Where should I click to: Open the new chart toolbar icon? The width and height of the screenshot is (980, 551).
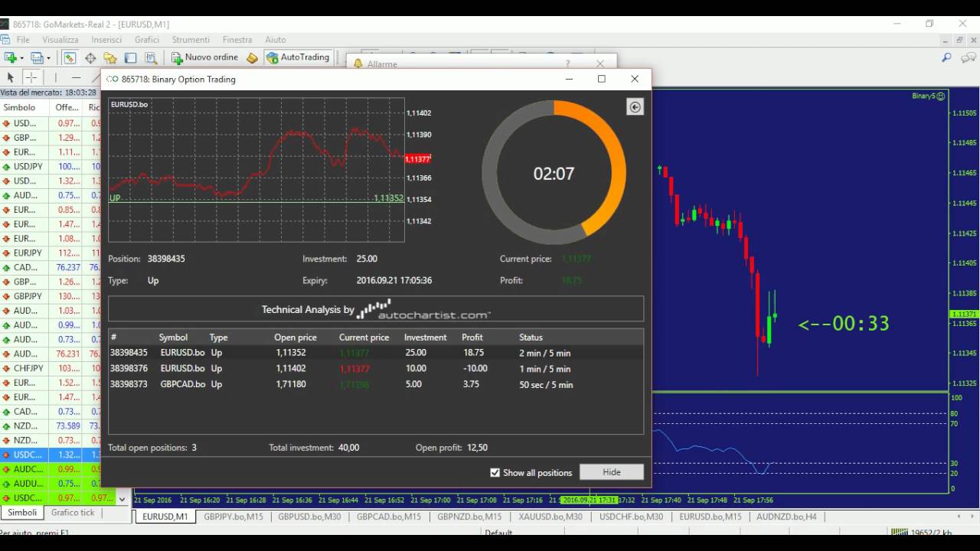pos(10,57)
